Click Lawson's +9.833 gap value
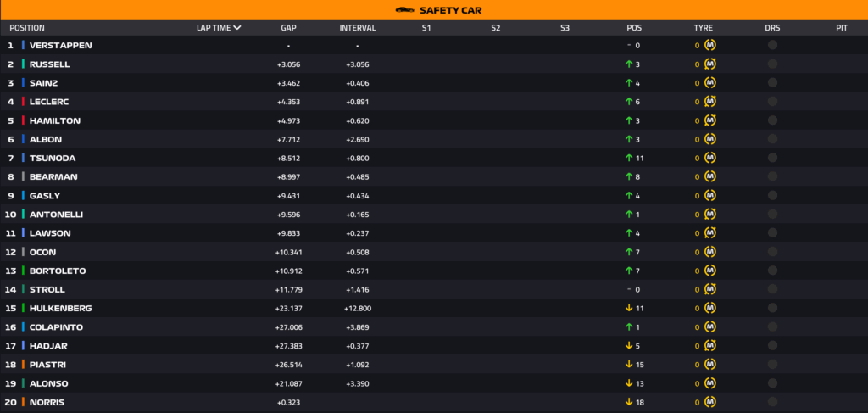 (x=288, y=233)
